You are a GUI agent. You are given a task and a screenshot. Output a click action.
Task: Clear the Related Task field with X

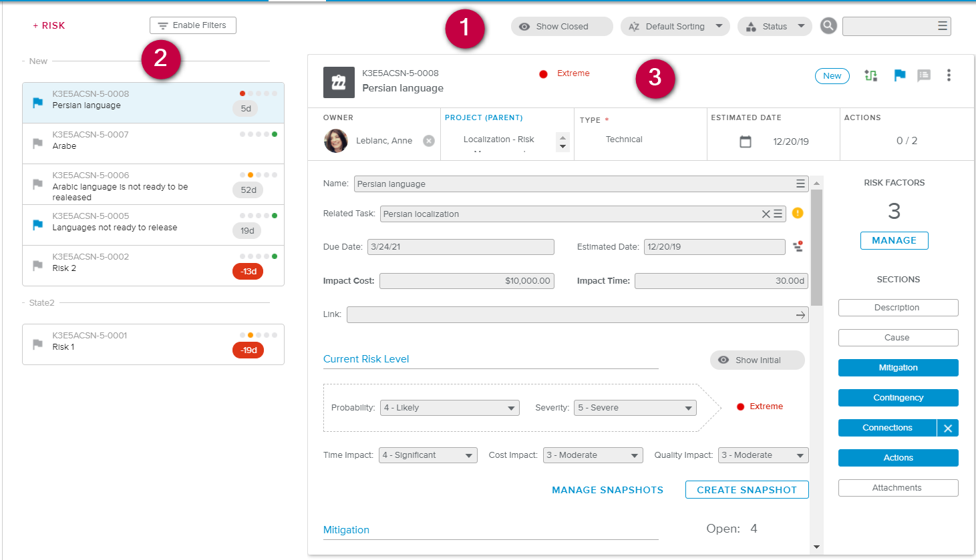pos(766,214)
